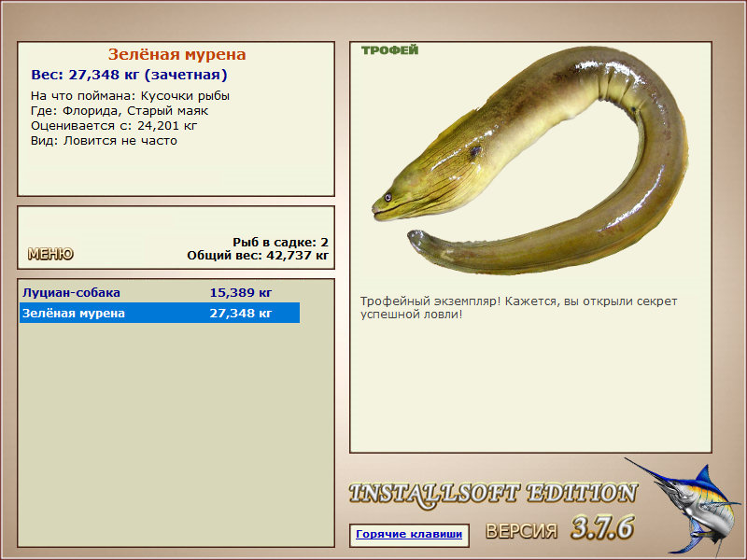This screenshot has width=747, height=560.
Task: Open the МЕНЮ button
Action: click(50, 254)
